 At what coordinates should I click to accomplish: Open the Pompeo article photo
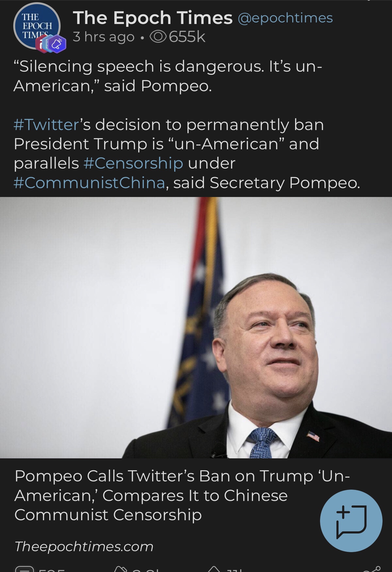click(196, 327)
